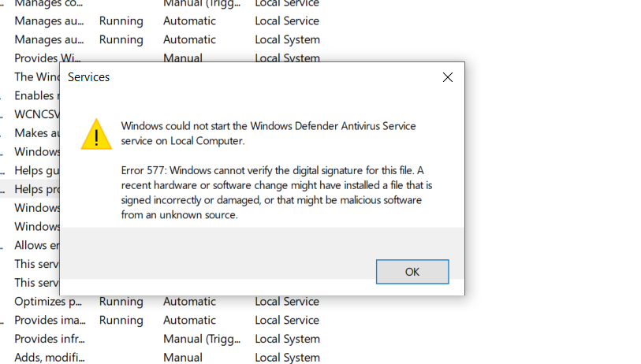The width and height of the screenshot is (641, 364).
Task: Select the 'Provides infr...' service description
Action: click(x=50, y=339)
